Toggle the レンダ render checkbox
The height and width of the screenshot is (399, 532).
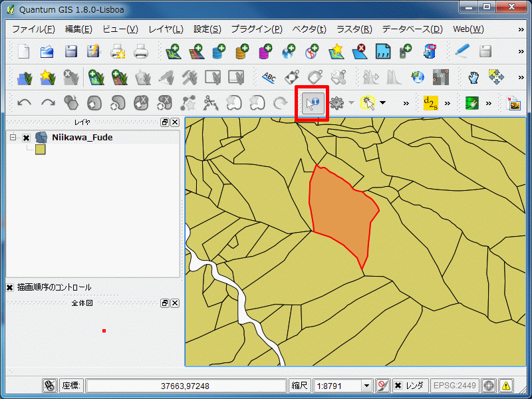click(x=397, y=386)
